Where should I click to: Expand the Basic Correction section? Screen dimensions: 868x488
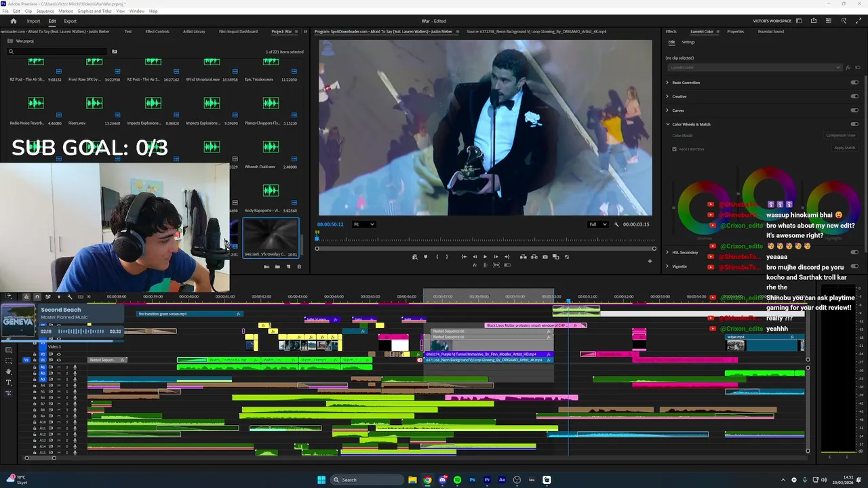coord(667,83)
